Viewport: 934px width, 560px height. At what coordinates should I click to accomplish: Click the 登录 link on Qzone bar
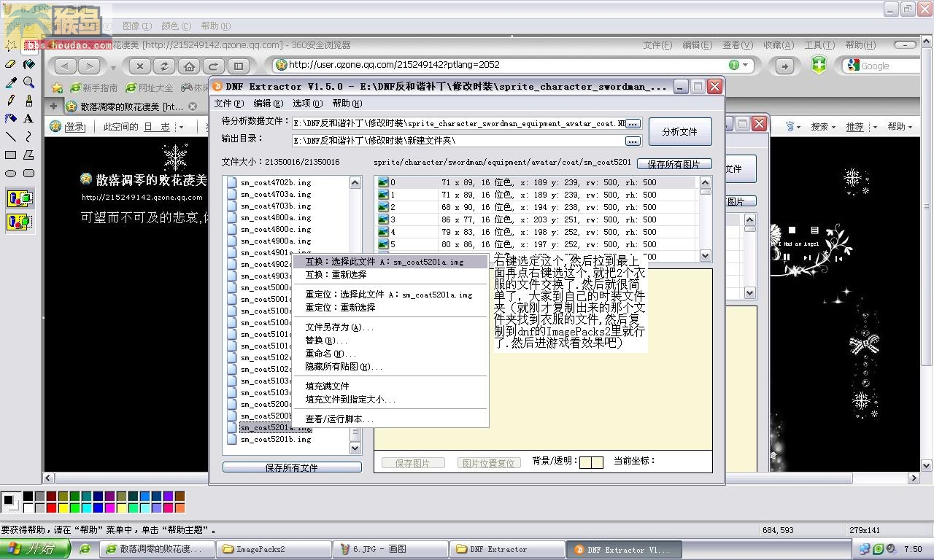75,127
